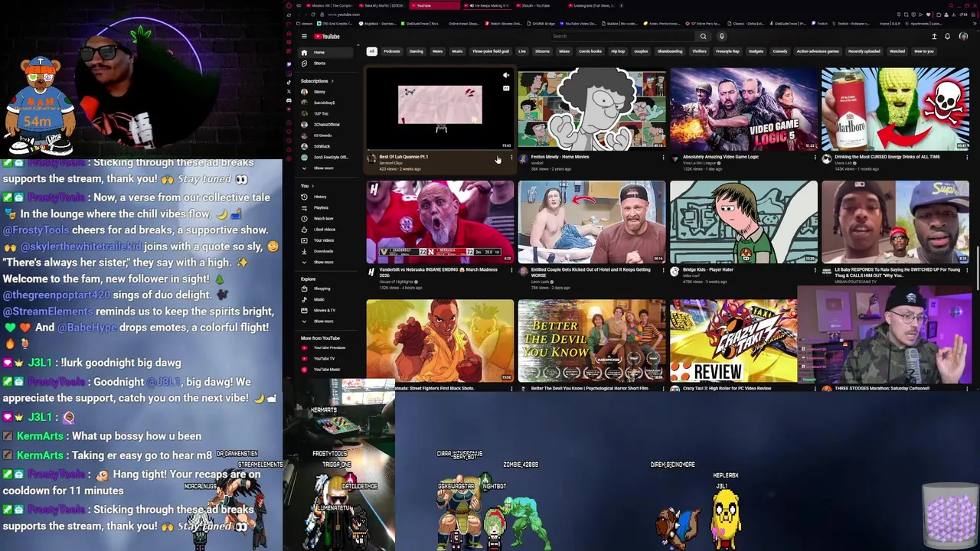Open YouTube Premium link

click(x=326, y=347)
